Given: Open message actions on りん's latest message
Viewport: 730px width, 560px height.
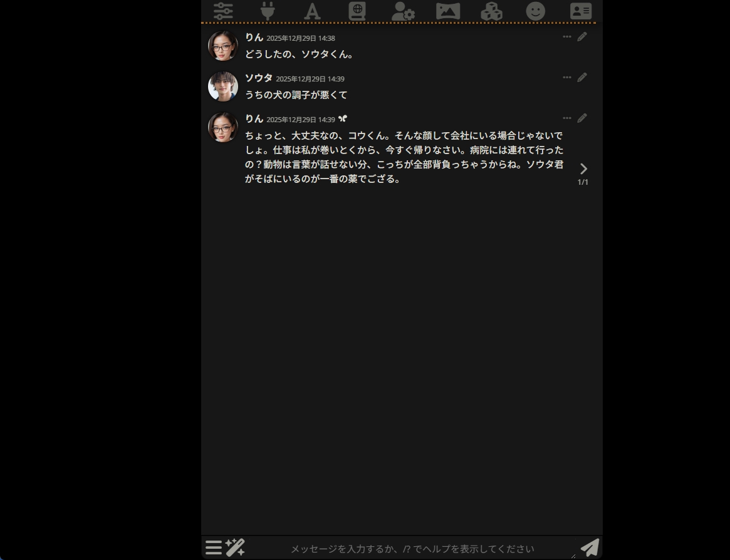Looking at the screenshot, I should pyautogui.click(x=567, y=118).
